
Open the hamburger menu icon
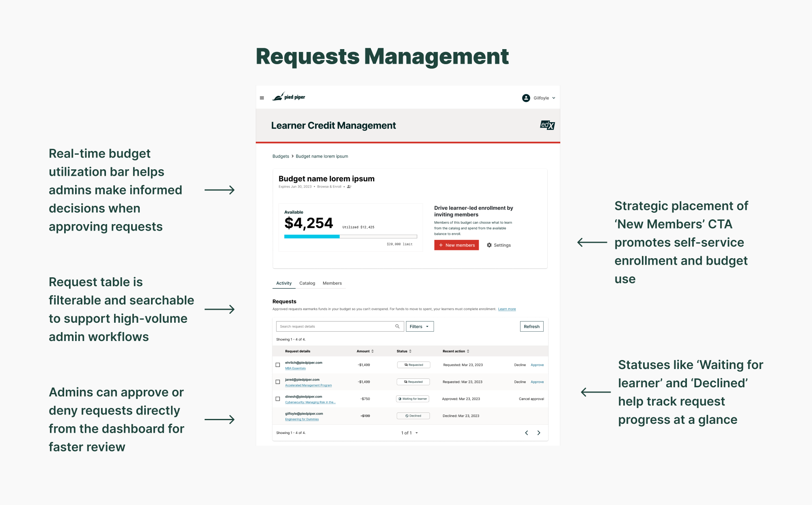(262, 98)
